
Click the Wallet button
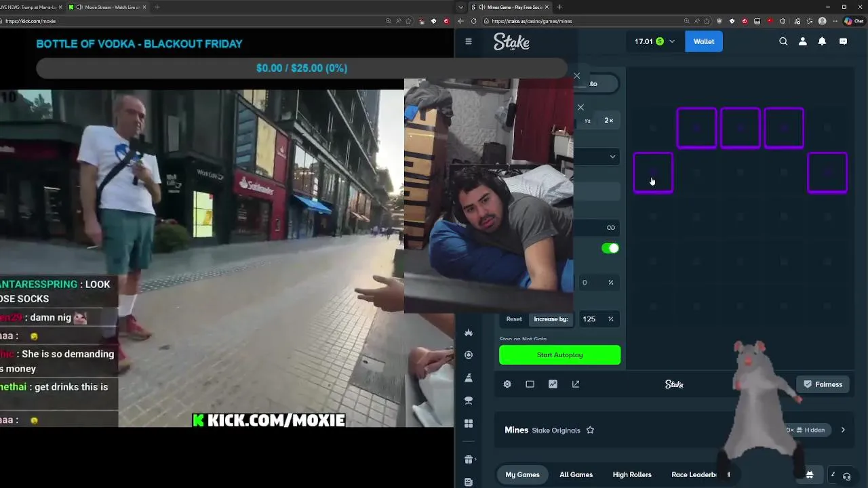click(704, 41)
